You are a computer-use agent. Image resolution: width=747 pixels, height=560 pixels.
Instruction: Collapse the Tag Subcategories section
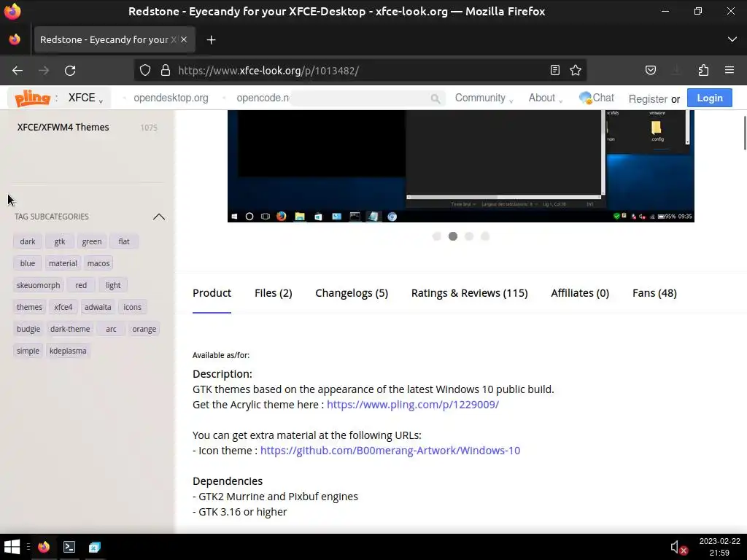(159, 217)
